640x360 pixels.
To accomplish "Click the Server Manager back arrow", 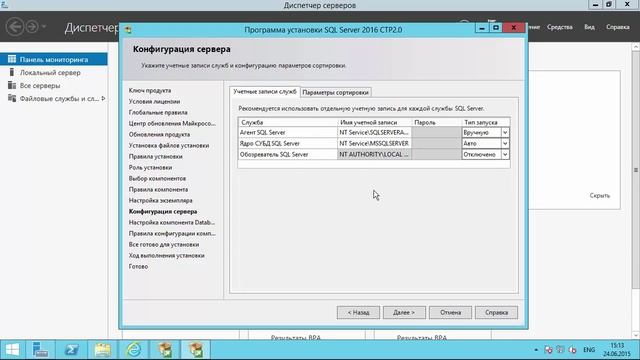I will pyautogui.click(x=15, y=27).
